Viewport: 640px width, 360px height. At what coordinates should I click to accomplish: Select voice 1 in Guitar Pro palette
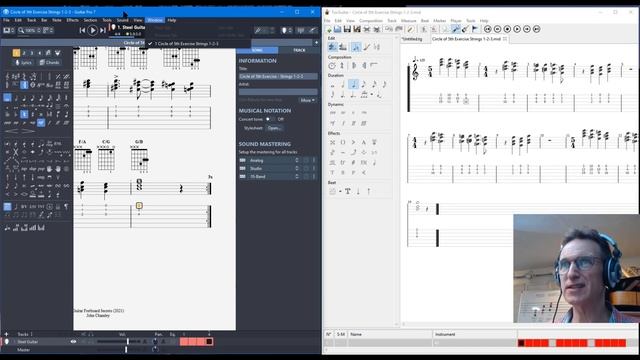tap(16, 53)
